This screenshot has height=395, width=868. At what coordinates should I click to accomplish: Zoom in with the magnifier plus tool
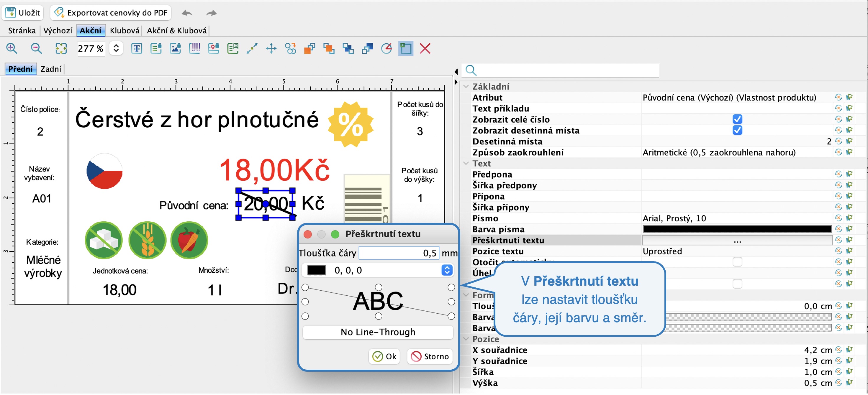click(12, 49)
